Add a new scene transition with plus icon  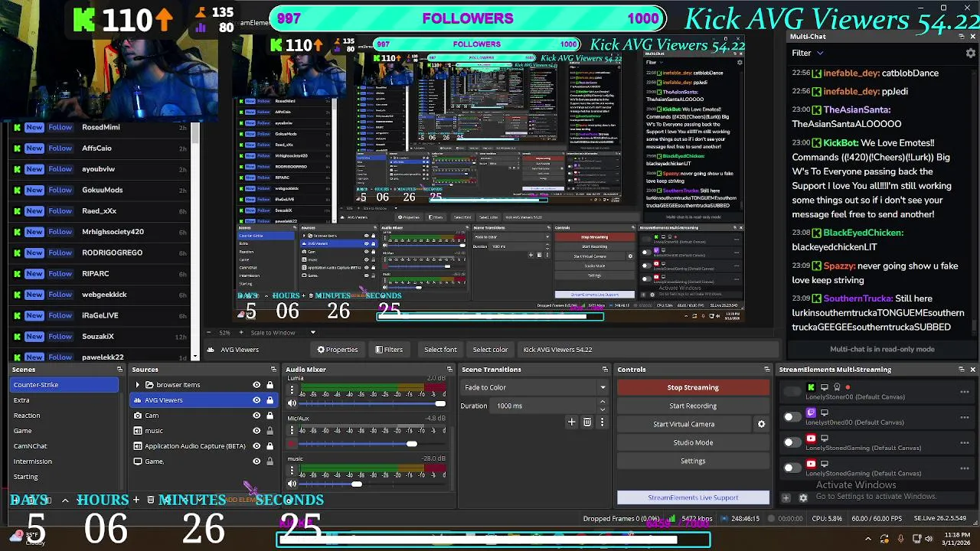point(571,422)
